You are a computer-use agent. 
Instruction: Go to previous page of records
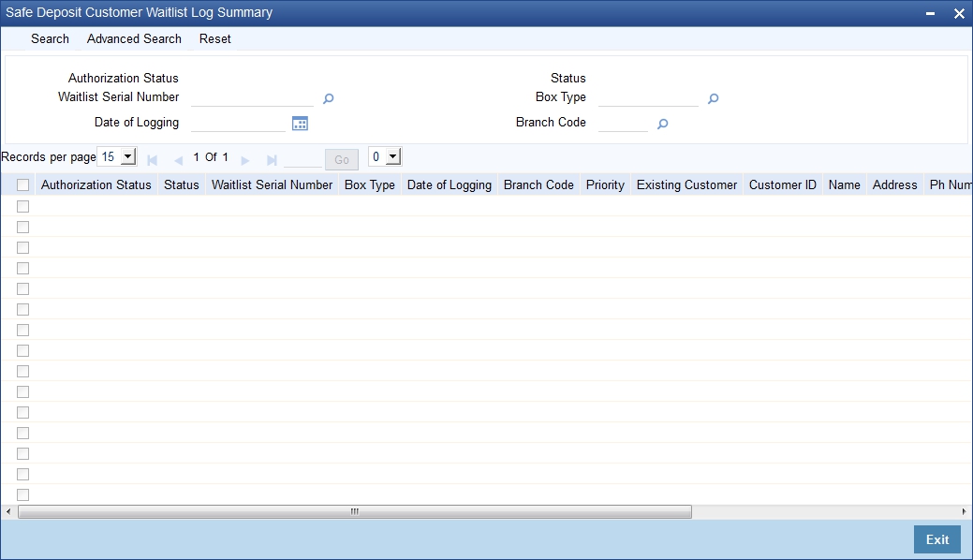coord(179,160)
